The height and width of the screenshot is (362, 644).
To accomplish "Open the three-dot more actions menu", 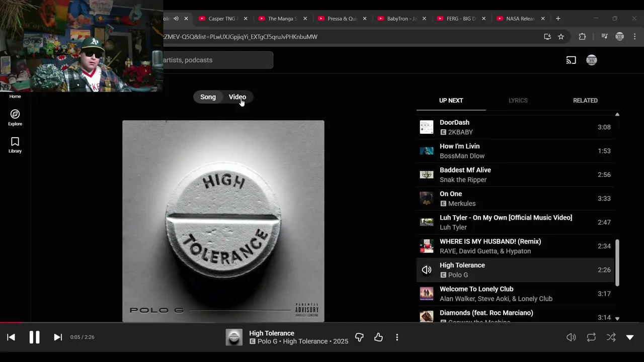I will tap(397, 337).
